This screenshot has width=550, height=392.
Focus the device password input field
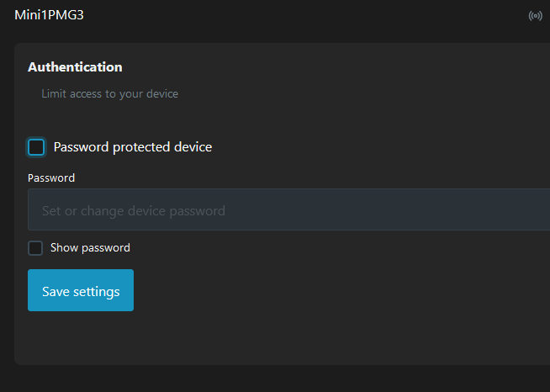pos(288,209)
